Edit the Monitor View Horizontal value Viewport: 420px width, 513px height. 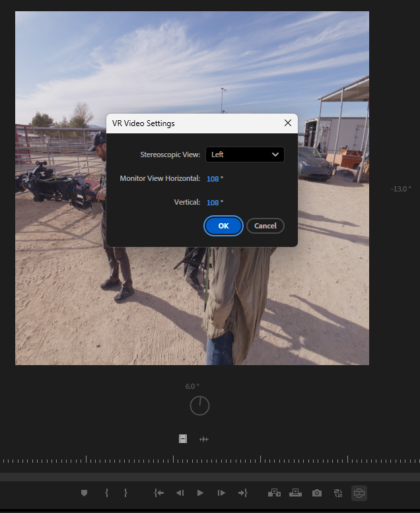point(213,179)
